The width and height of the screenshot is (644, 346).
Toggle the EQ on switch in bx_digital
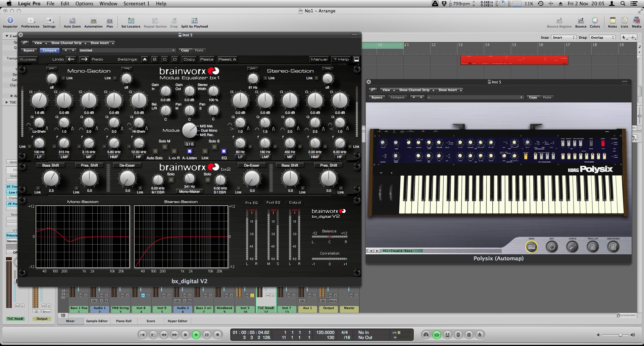click(224, 152)
